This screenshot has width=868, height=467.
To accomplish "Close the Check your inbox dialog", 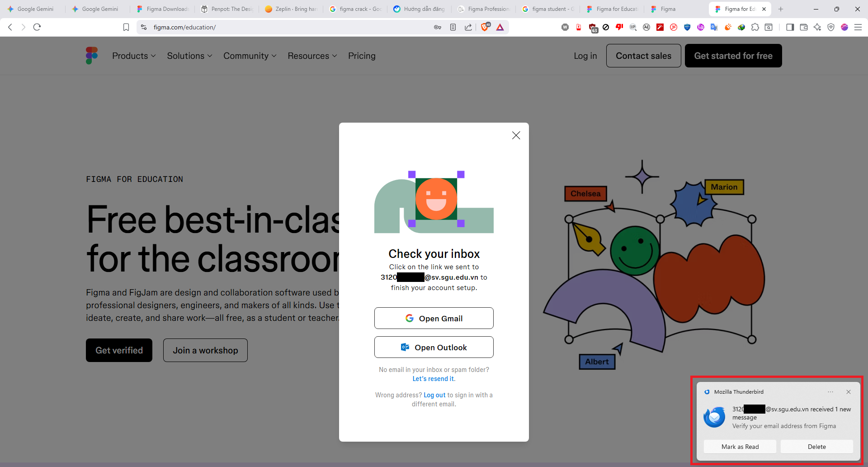I will [516, 135].
